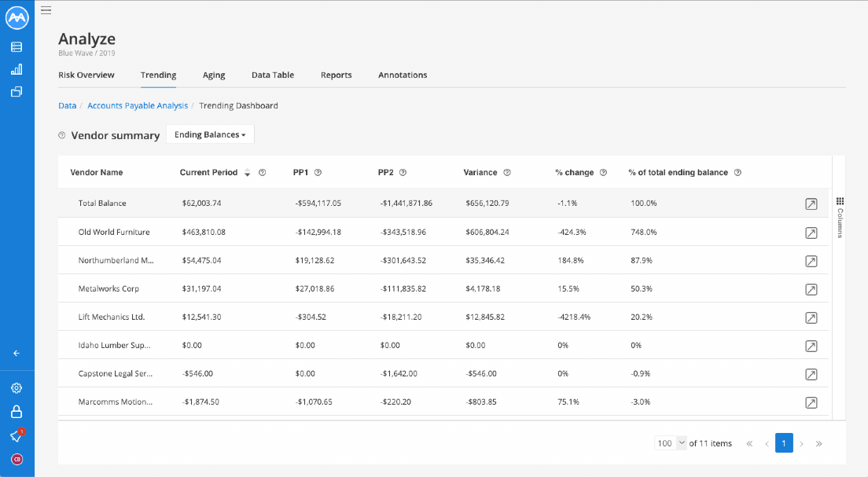Image resolution: width=868 pixels, height=477 pixels.
Task: Open settings gear in sidebar
Action: (x=17, y=388)
